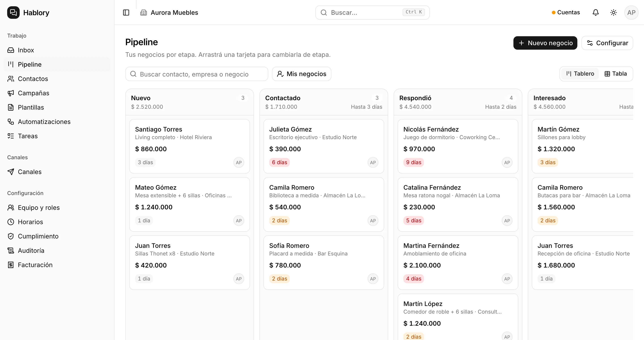Open Tareas list in sidebar
The height and width of the screenshot is (340, 644).
[x=57, y=136]
